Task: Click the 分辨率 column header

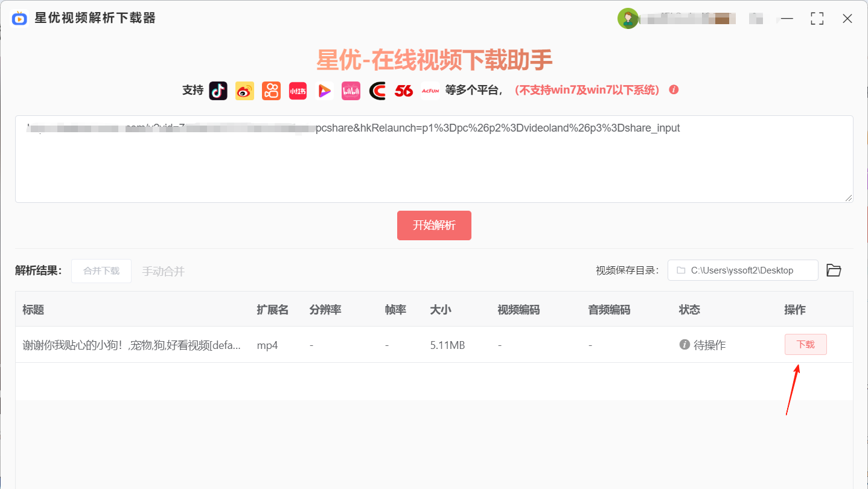Action: pos(325,310)
